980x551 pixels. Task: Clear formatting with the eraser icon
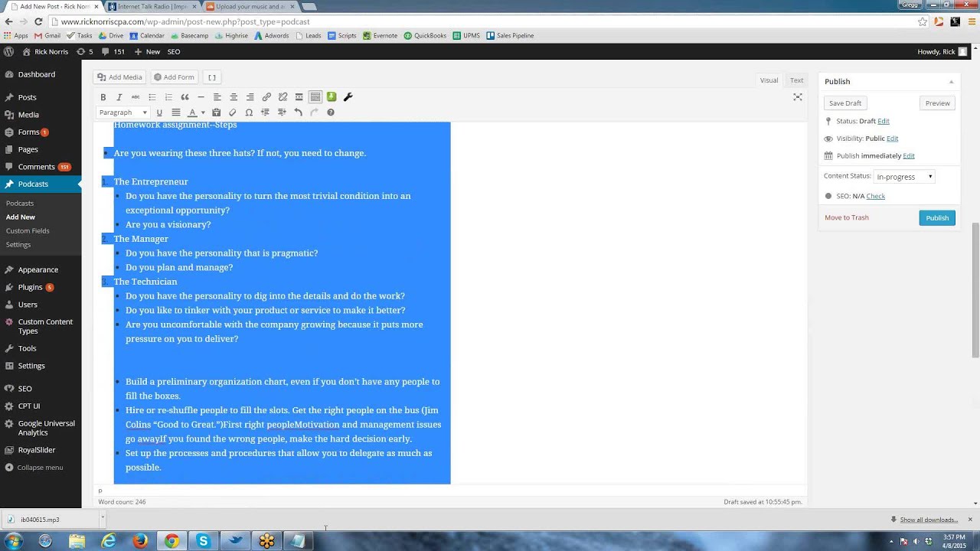coord(233,112)
